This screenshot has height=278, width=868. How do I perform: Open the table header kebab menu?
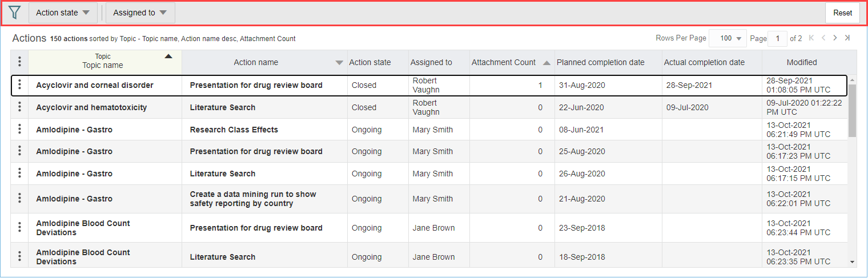coord(19,62)
